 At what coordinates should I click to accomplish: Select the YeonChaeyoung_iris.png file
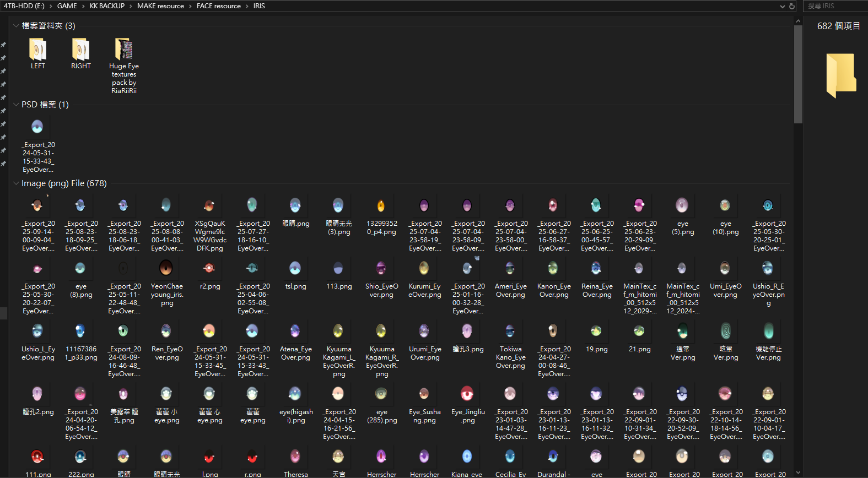coord(166,269)
